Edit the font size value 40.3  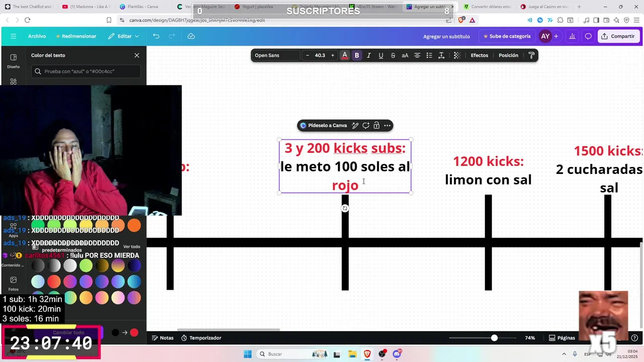click(x=320, y=55)
